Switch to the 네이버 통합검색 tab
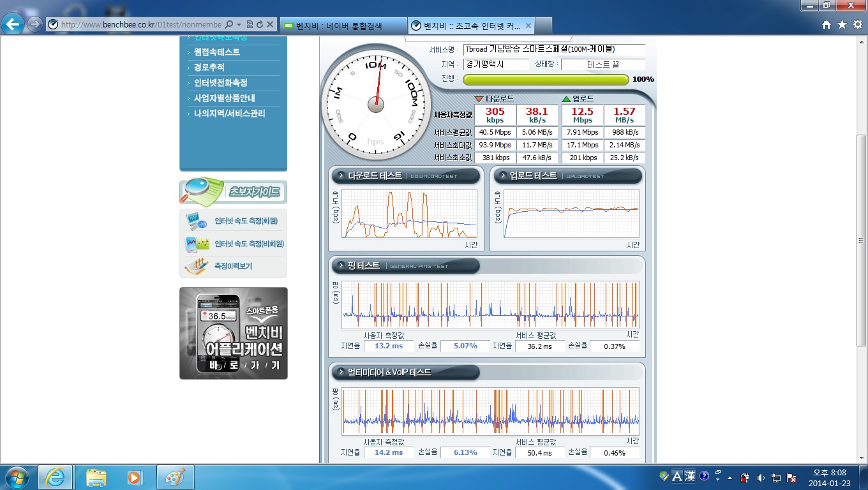Screen dimensions: 868x490 point(343,26)
